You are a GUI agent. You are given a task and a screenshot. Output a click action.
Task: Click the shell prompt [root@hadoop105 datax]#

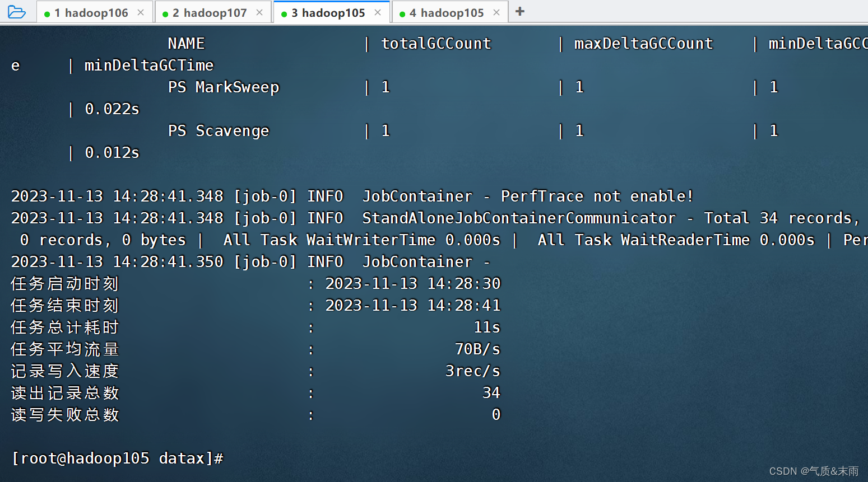pos(117,458)
